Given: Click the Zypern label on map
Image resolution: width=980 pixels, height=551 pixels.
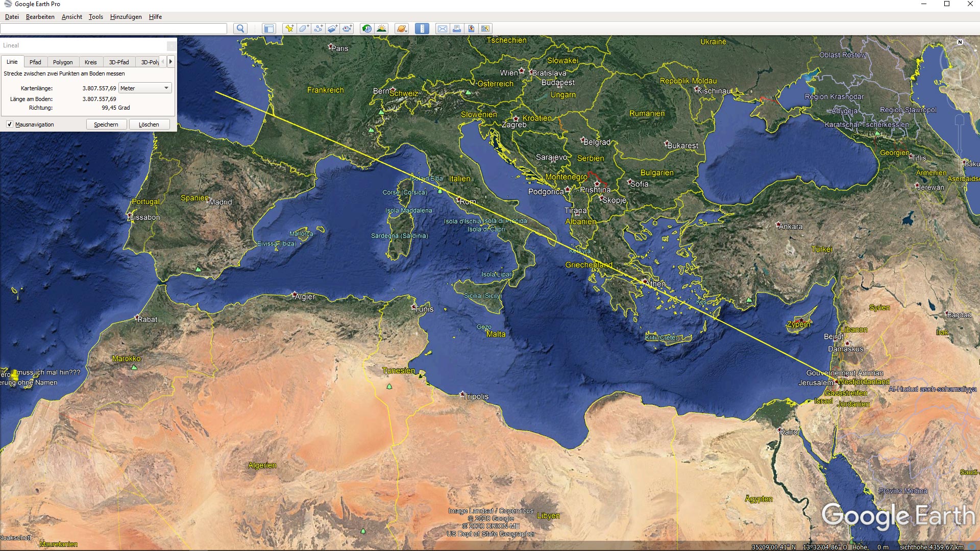Looking at the screenshot, I should 799,324.
